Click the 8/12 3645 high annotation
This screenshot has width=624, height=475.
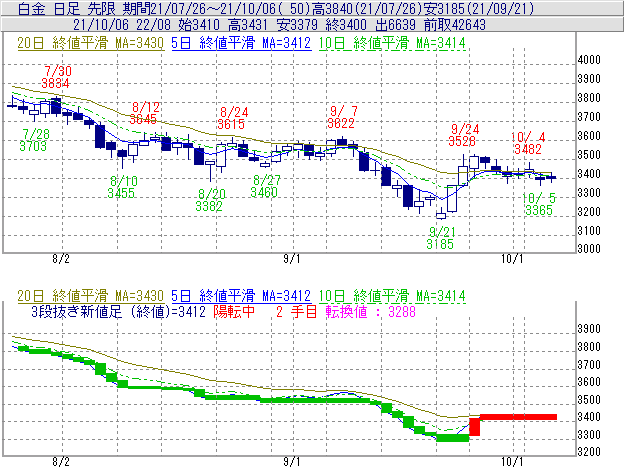coord(144,113)
